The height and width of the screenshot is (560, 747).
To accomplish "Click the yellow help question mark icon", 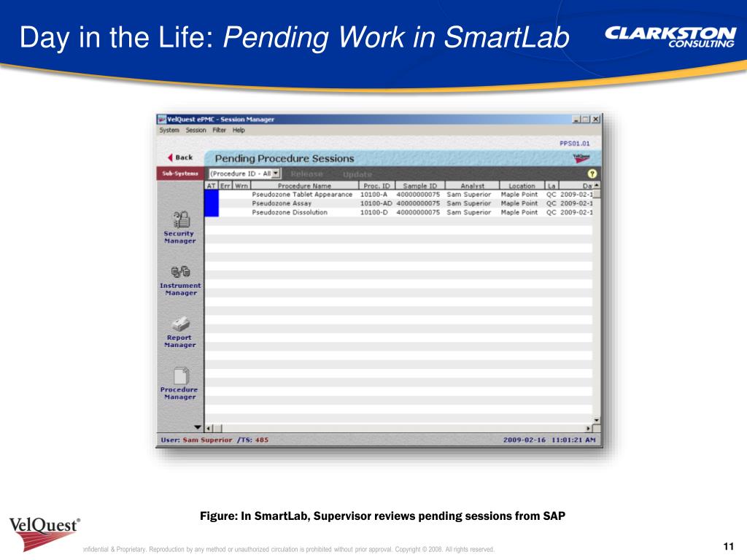I will pos(592,174).
